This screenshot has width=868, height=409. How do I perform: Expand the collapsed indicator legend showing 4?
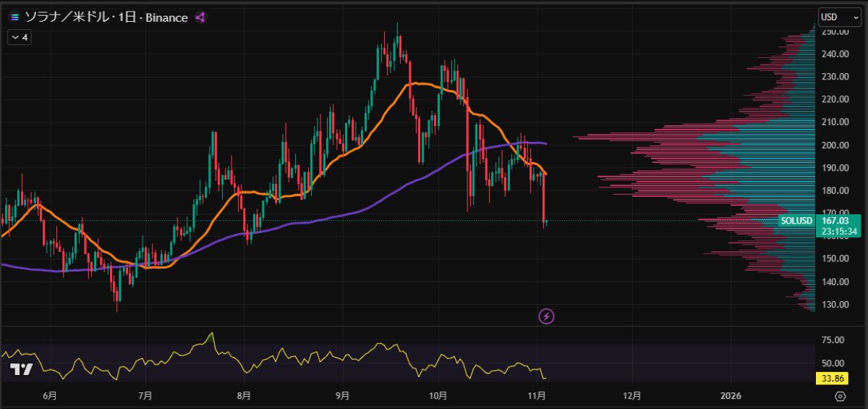(20, 37)
